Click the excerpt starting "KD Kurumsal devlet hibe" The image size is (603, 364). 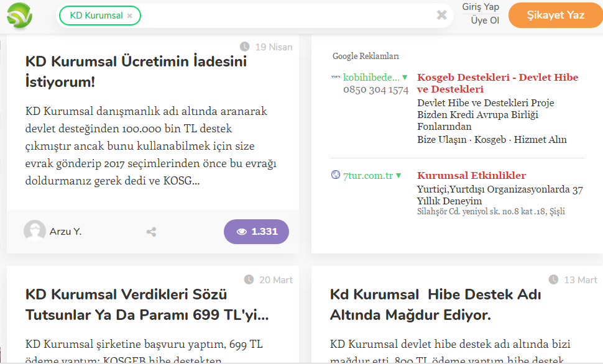click(450, 352)
